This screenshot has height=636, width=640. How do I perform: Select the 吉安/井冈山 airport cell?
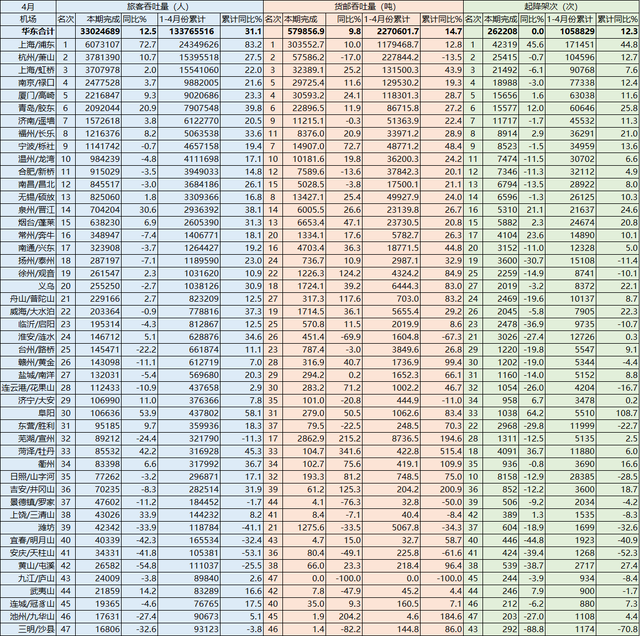pyautogui.click(x=28, y=489)
